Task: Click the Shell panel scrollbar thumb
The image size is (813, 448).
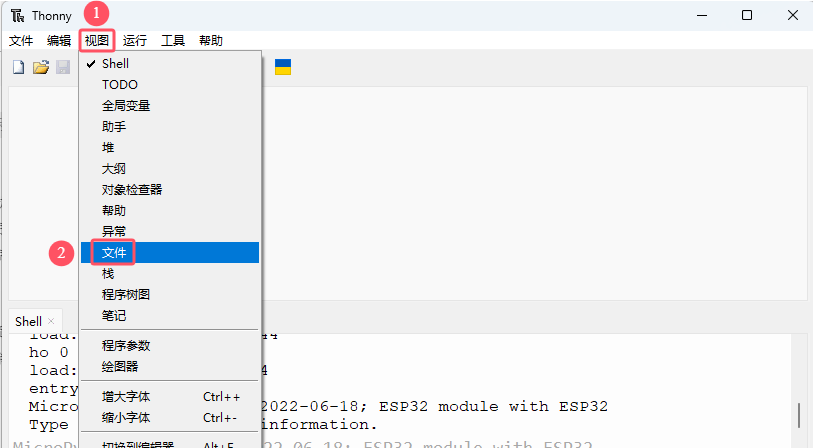Action: (799, 415)
